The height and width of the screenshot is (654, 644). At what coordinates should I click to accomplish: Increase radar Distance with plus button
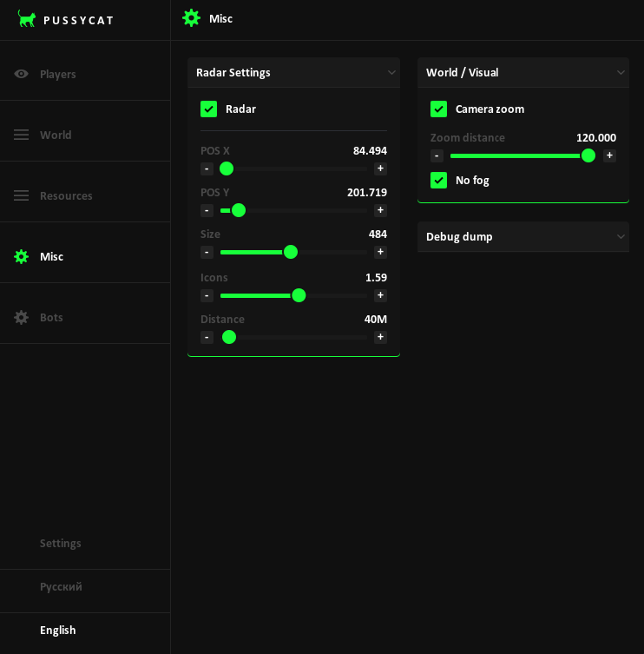tap(380, 337)
